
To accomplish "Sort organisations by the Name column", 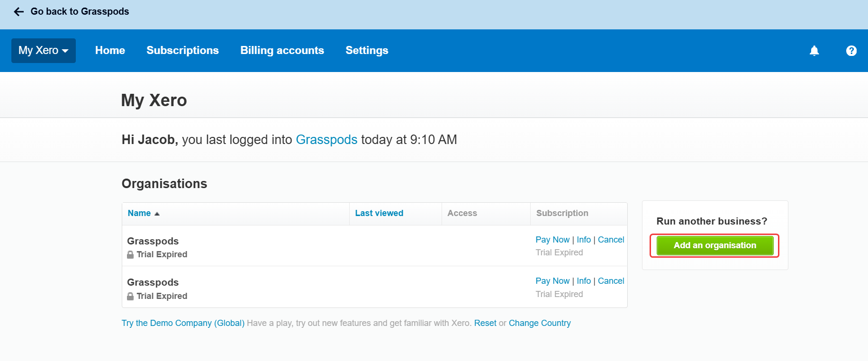I will [139, 213].
